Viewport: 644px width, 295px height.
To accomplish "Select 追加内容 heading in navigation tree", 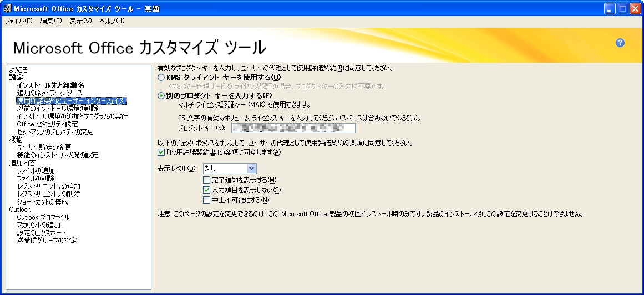I will 22,162.
